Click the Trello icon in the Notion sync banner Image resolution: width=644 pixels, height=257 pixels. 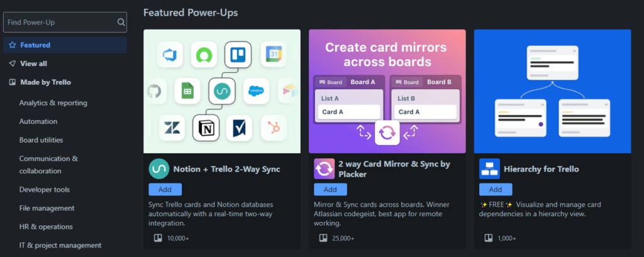[x=238, y=55]
